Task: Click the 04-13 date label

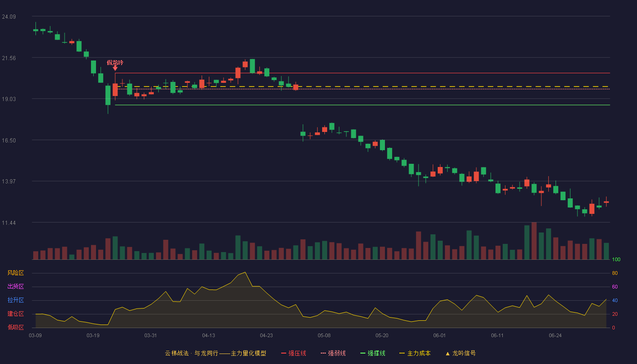Action: pos(209,335)
